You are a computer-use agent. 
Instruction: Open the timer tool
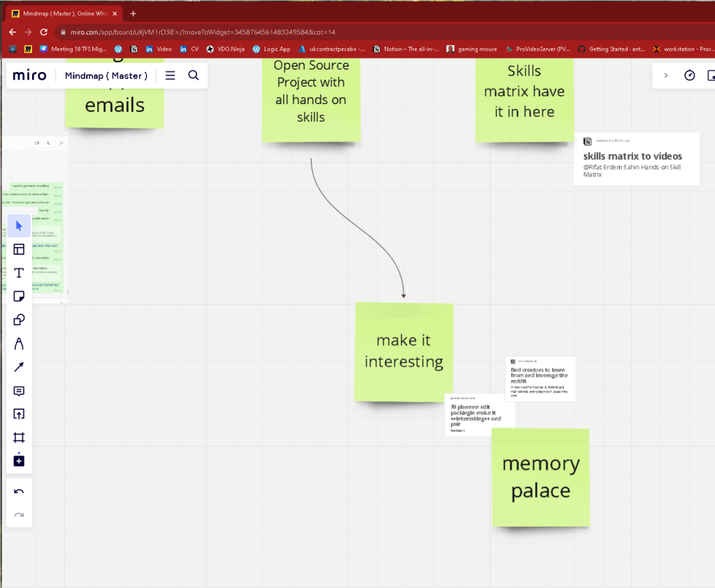point(689,75)
